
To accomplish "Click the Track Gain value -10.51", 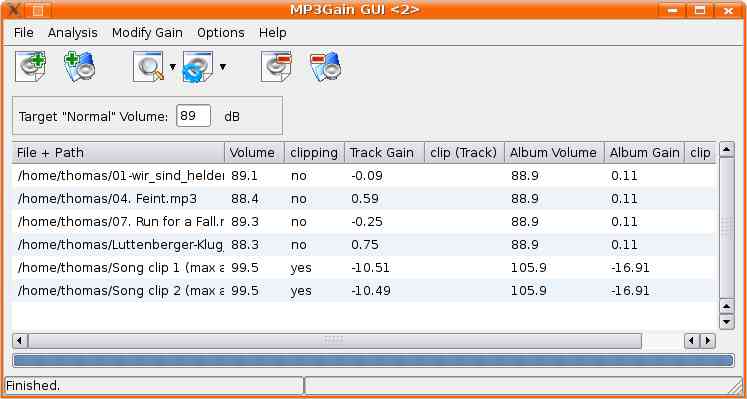I will (370, 268).
